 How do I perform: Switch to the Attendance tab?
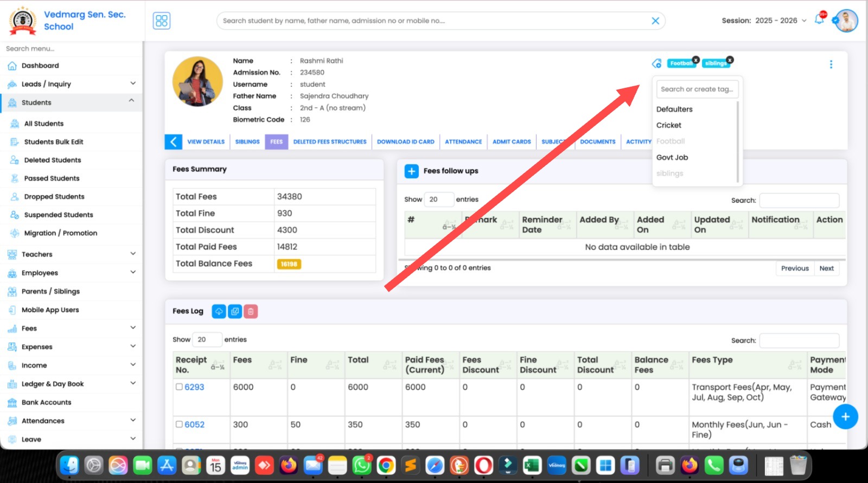point(463,142)
